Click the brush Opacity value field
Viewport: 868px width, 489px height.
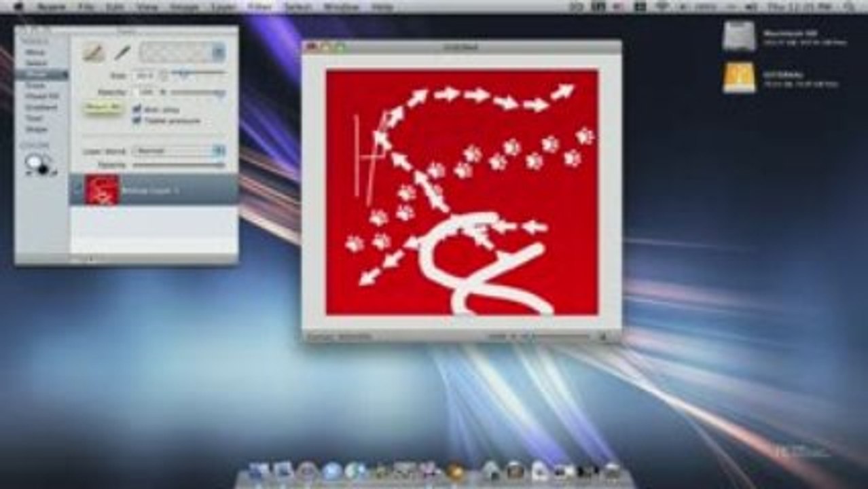tap(145, 92)
